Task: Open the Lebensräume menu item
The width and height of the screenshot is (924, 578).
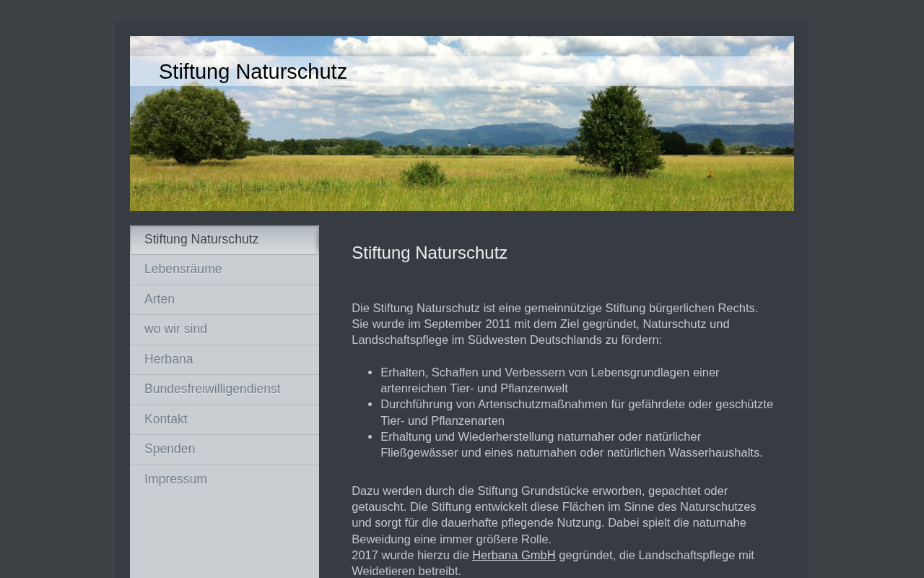Action: click(x=225, y=269)
